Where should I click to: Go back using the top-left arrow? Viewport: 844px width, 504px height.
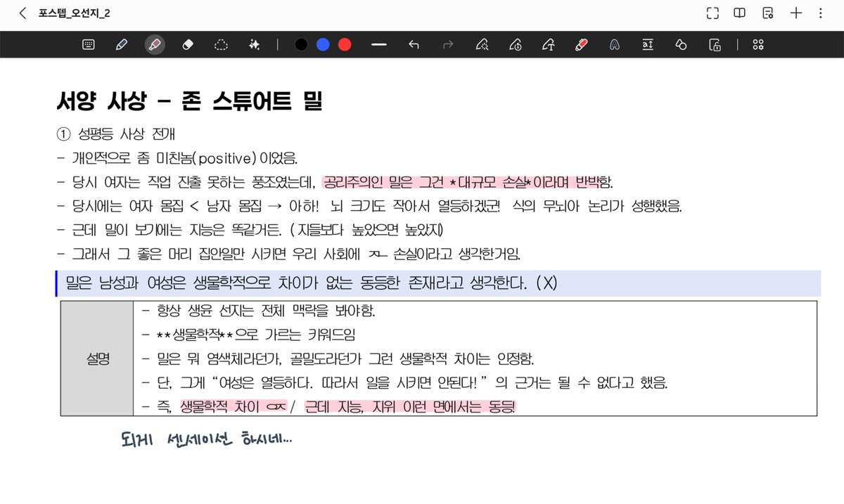tap(23, 13)
